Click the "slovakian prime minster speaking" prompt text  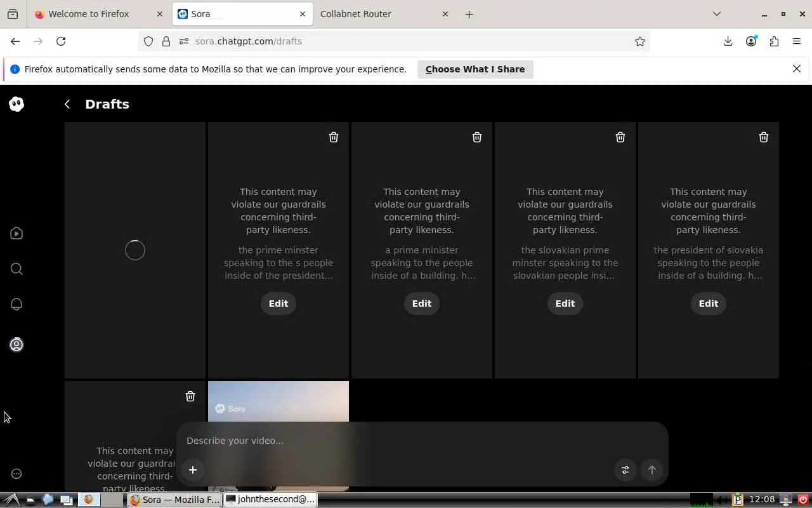pos(565,263)
